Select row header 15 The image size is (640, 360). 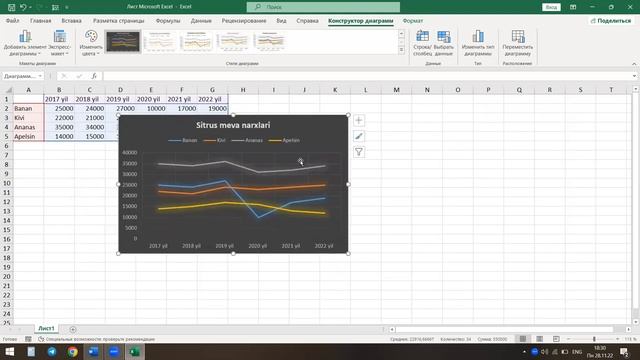pyautogui.click(x=7, y=230)
